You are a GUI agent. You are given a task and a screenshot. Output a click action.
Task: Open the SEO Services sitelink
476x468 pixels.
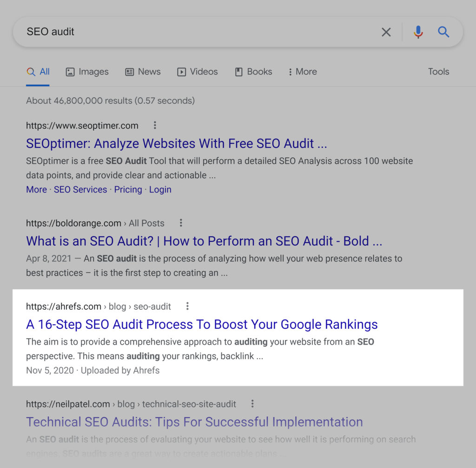click(80, 189)
